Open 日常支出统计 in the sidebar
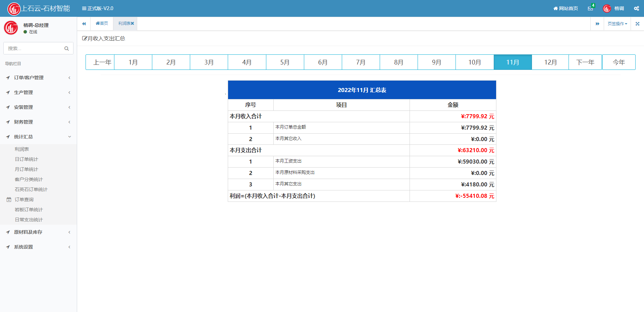 29,220
